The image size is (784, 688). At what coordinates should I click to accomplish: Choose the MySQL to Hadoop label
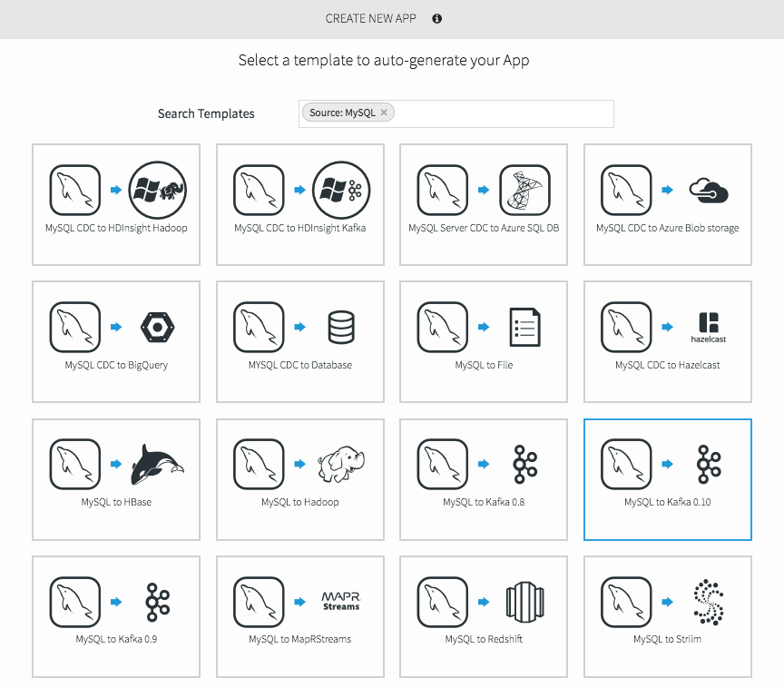tap(300, 502)
